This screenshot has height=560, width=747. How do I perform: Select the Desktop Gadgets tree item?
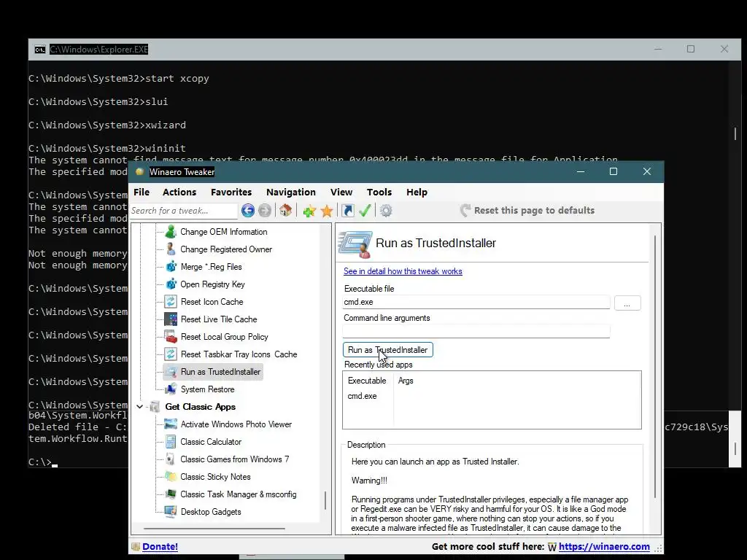pyautogui.click(x=211, y=512)
